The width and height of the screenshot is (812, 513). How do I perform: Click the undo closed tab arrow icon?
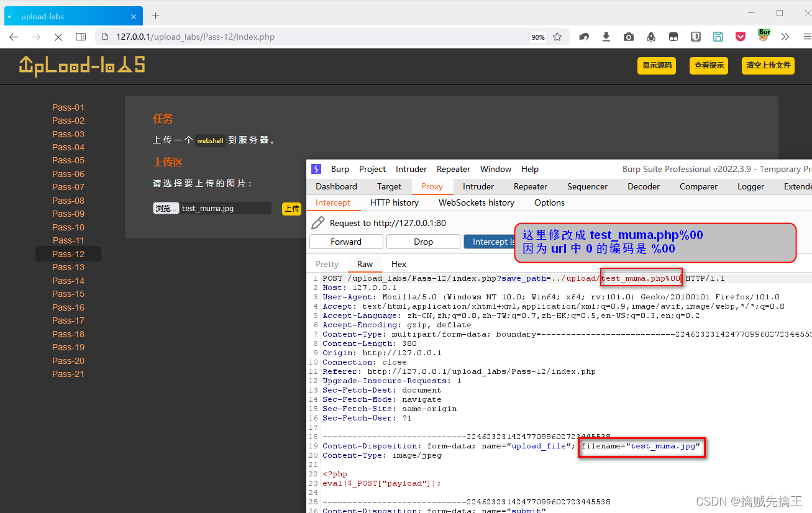tap(584, 37)
